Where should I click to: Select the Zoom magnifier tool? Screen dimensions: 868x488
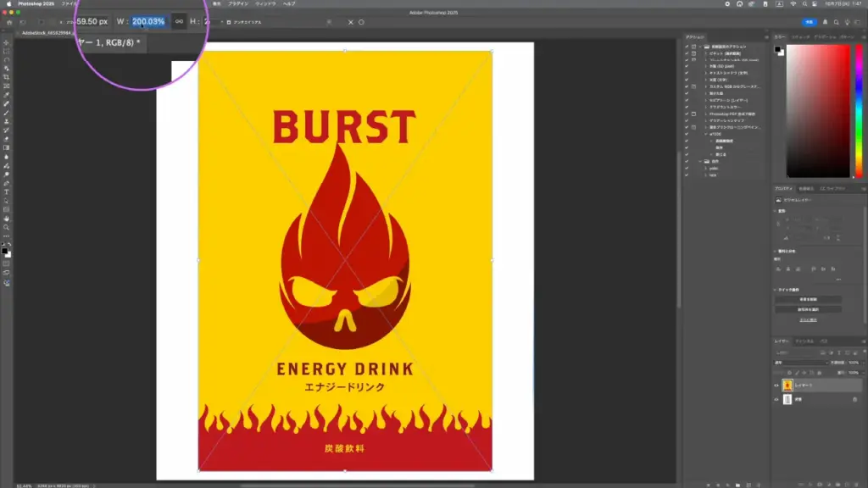pyautogui.click(x=7, y=227)
